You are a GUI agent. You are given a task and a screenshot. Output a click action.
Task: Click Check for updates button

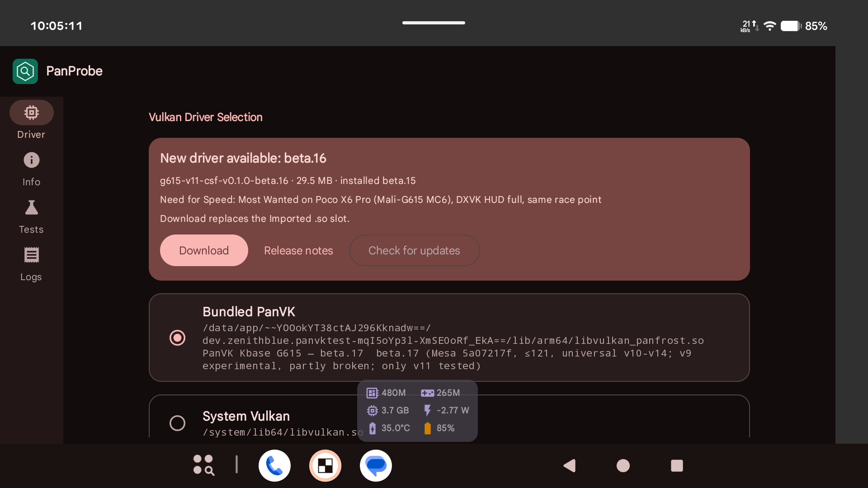pyautogui.click(x=414, y=250)
